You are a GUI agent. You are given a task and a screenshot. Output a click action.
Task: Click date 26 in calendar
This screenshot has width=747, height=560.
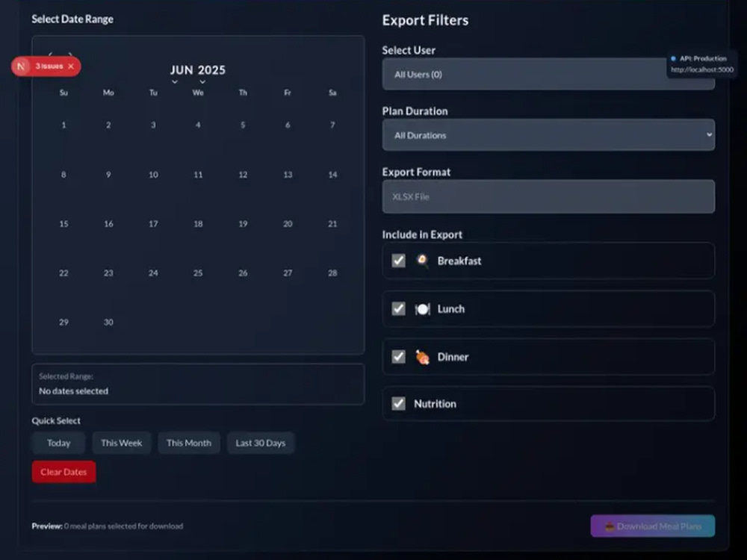243,273
